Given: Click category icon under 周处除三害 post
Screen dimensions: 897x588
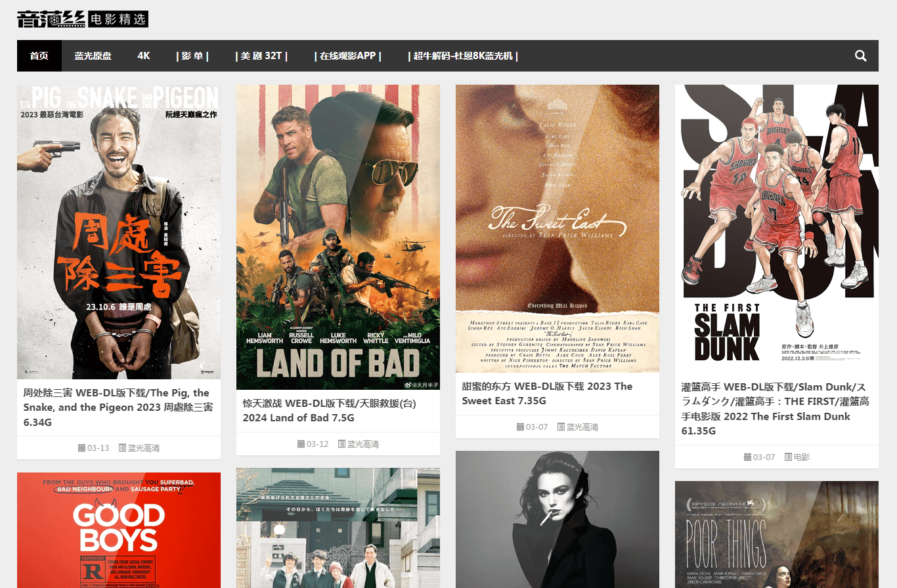Looking at the screenshot, I should point(123,448).
